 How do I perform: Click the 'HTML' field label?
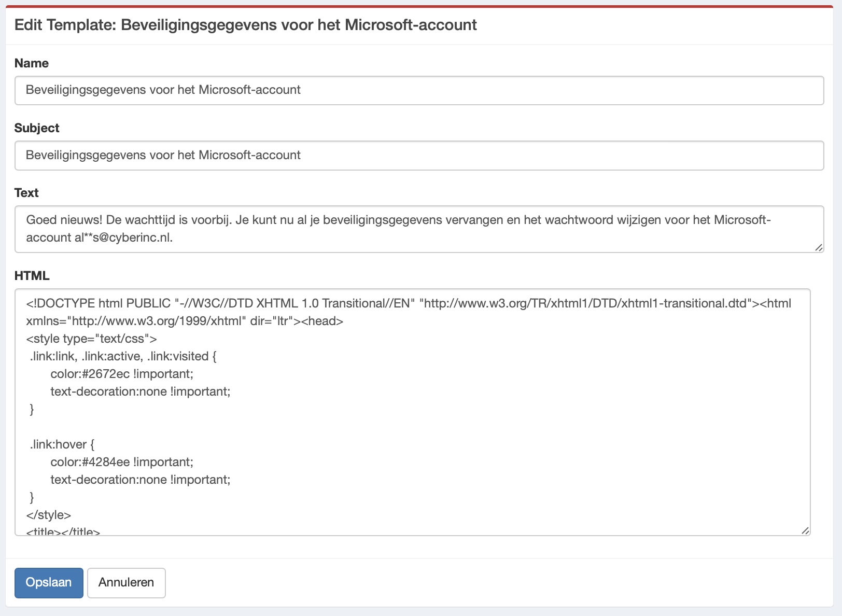32,276
